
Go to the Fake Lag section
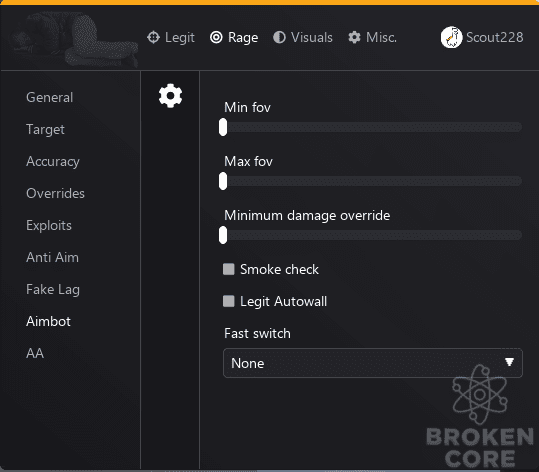(53, 289)
